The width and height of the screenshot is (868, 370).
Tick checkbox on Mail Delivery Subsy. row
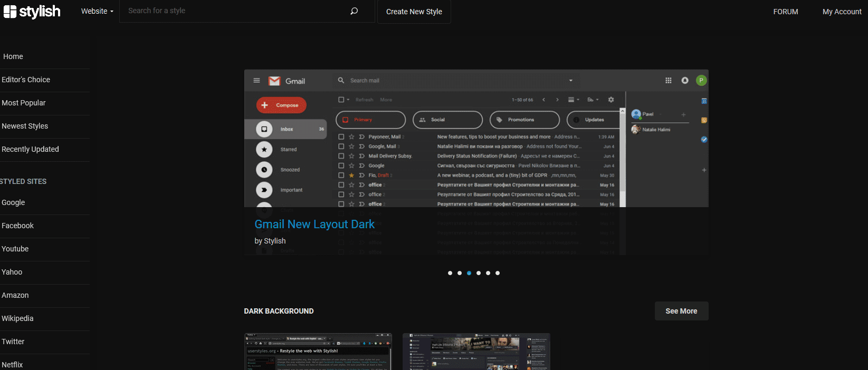click(x=341, y=156)
